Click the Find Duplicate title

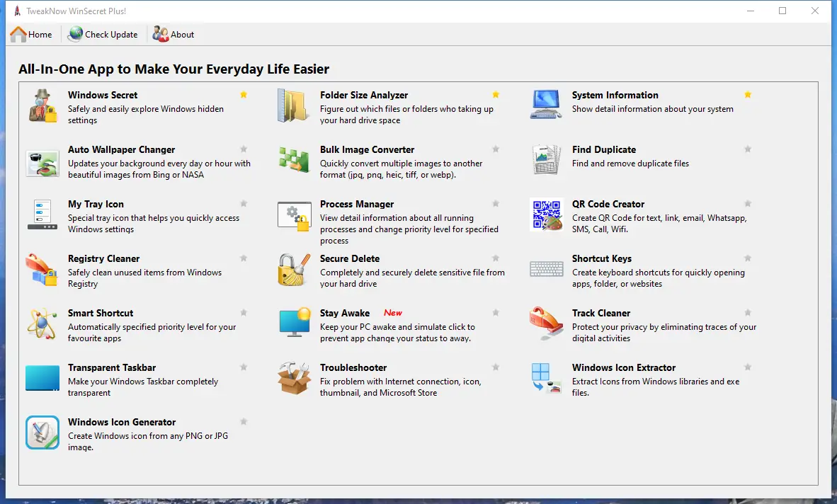point(604,149)
